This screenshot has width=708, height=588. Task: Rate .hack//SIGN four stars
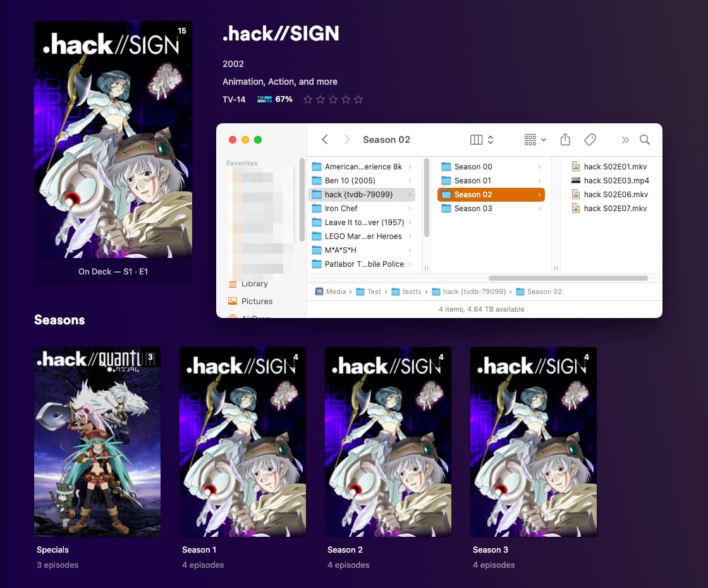click(x=346, y=99)
